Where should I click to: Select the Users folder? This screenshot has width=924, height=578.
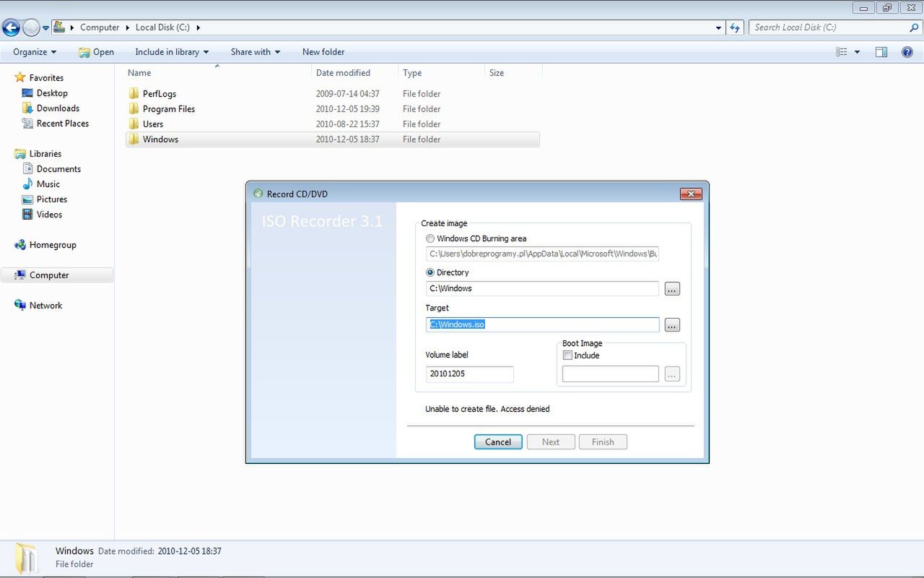pos(152,124)
